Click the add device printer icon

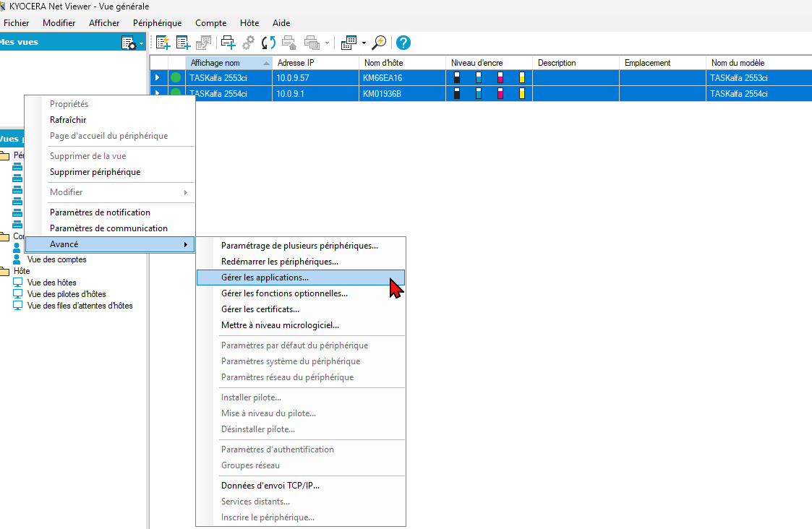tap(228, 43)
